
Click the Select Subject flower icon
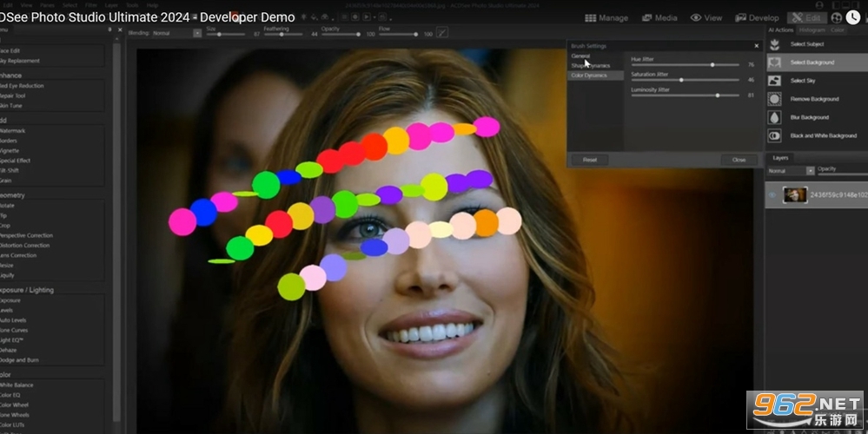click(774, 44)
